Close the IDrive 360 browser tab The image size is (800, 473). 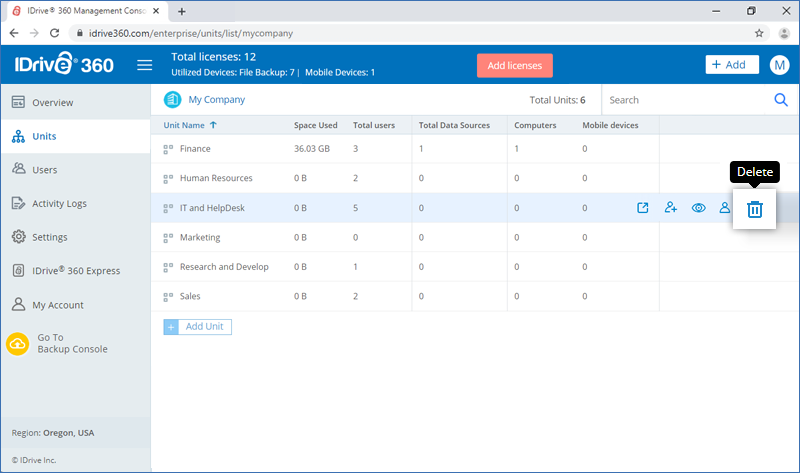(156, 11)
